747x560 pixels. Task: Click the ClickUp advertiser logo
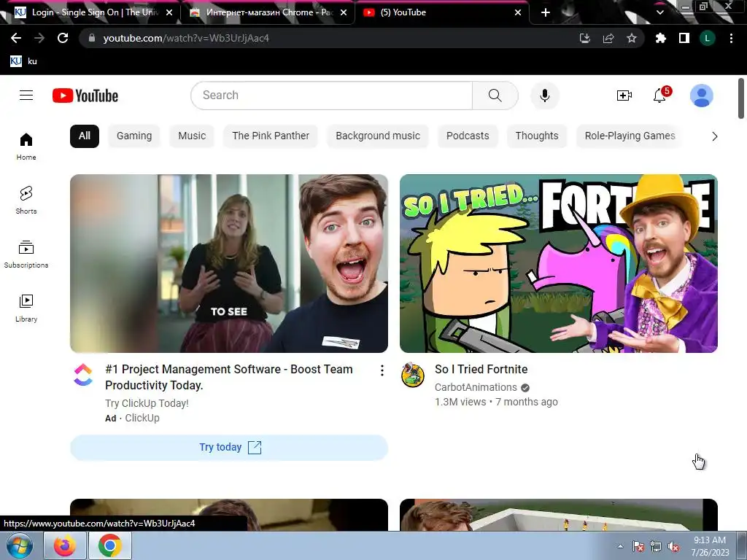[x=83, y=374]
